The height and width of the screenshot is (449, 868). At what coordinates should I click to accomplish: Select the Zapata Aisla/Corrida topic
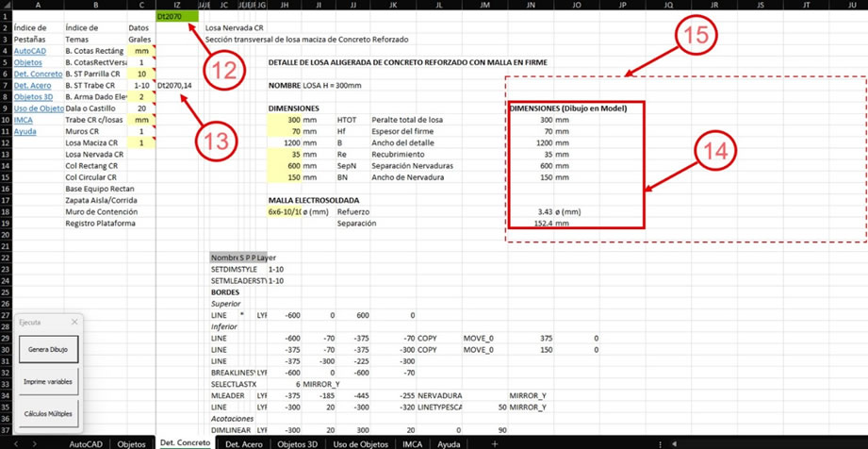tap(101, 201)
